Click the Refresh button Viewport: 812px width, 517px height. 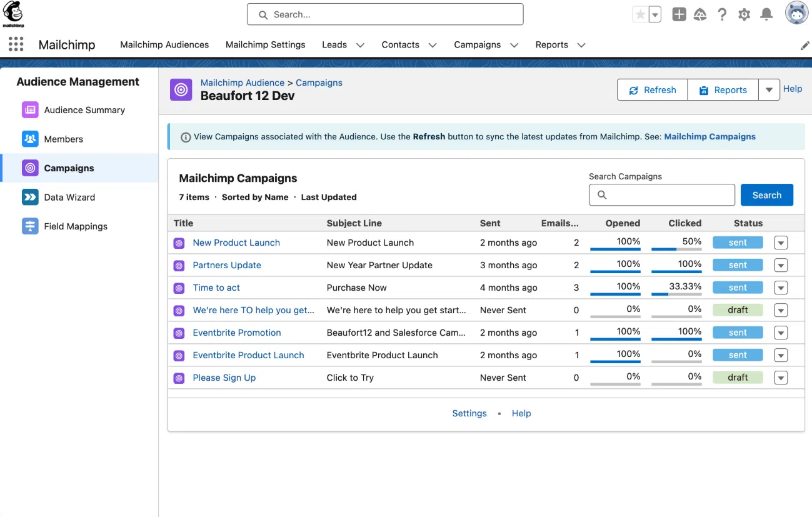tap(652, 90)
